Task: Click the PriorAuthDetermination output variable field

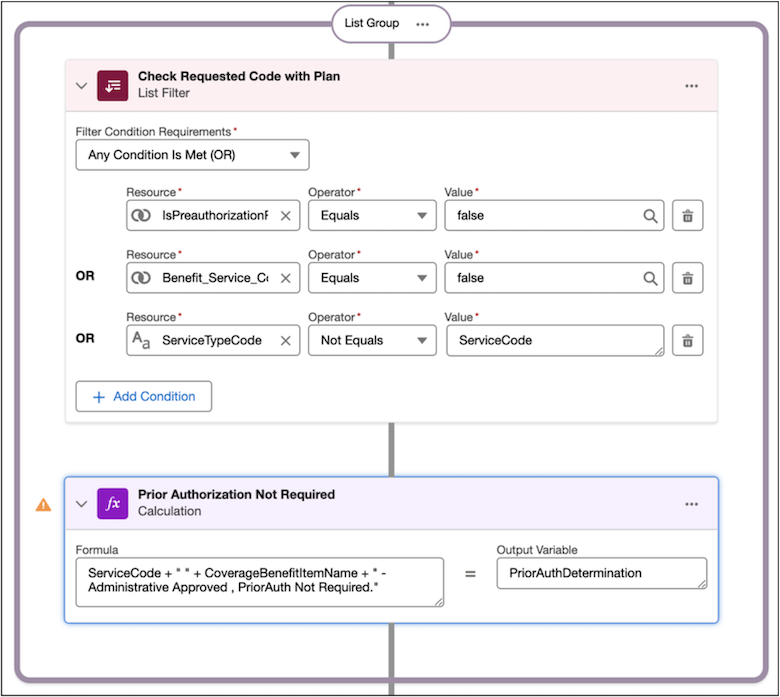Action: [x=602, y=573]
